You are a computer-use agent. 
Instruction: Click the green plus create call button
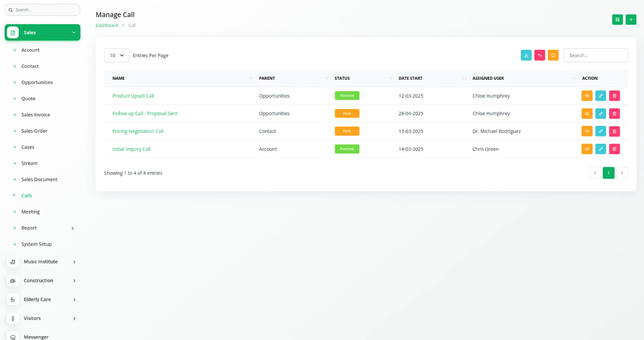631,20
